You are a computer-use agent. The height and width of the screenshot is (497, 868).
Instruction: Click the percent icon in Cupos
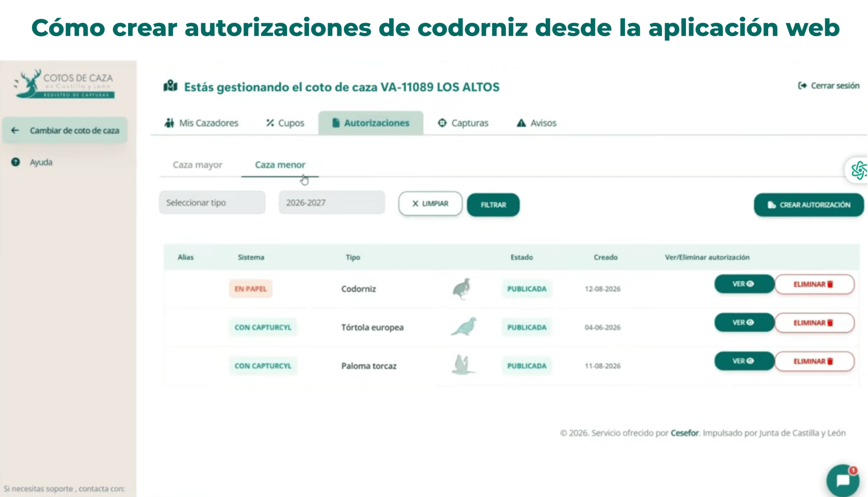[x=270, y=123]
